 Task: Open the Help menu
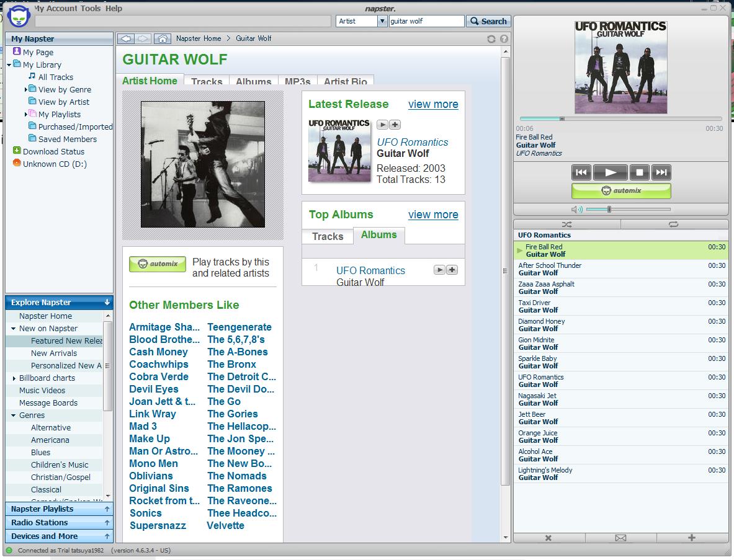pos(114,9)
